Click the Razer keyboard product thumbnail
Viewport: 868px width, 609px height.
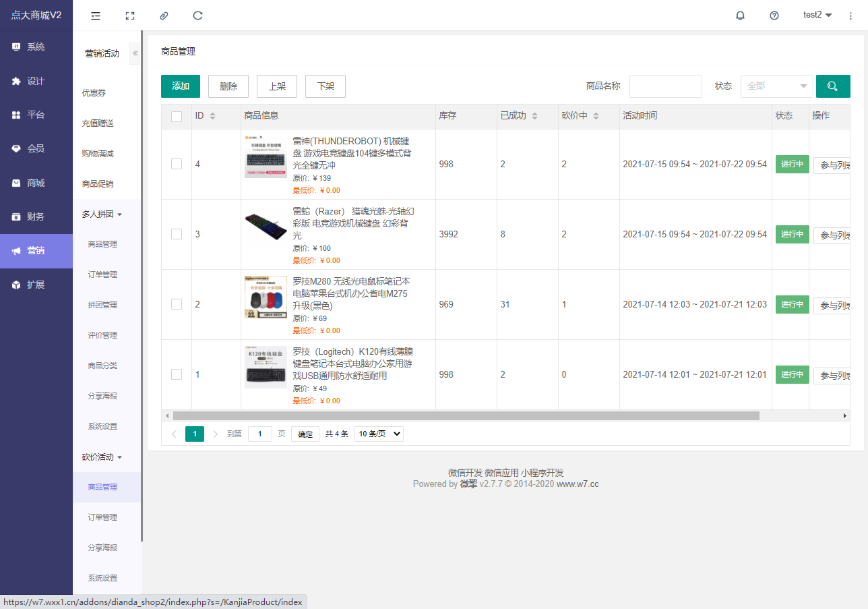point(266,227)
